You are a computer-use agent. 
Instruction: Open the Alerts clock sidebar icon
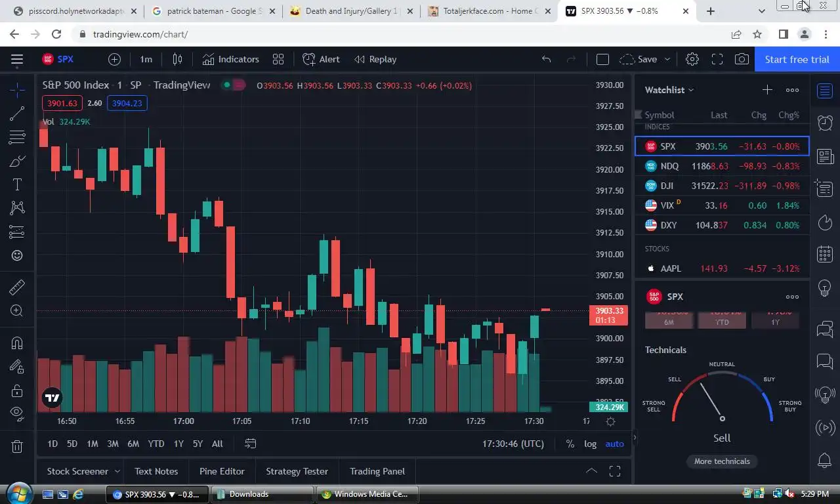pos(825,123)
